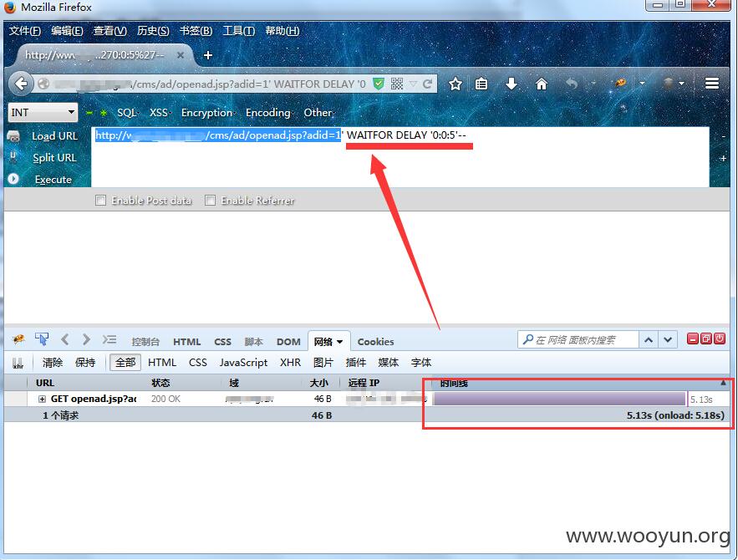Image resolution: width=738 pixels, height=560 pixels.
Task: Open the Firefox hamburger menu
Action: [x=711, y=84]
